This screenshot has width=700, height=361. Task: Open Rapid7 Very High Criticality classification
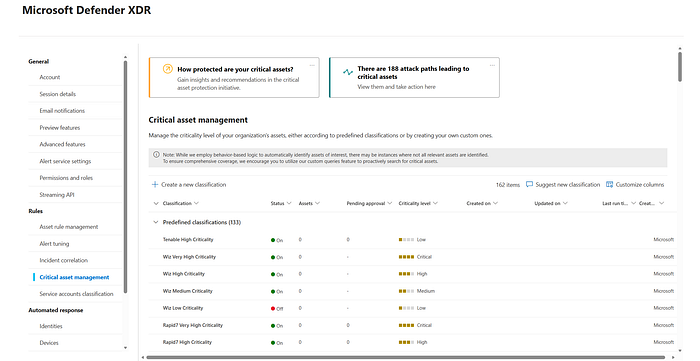(192, 325)
